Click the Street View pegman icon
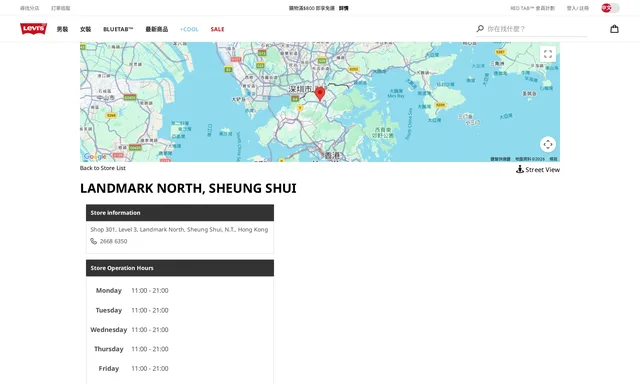 click(x=520, y=169)
